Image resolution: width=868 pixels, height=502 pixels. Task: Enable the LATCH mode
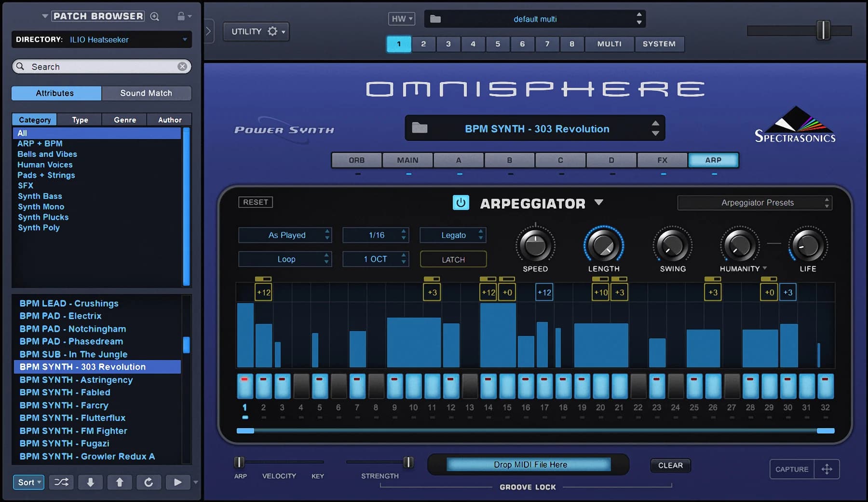[x=452, y=259]
